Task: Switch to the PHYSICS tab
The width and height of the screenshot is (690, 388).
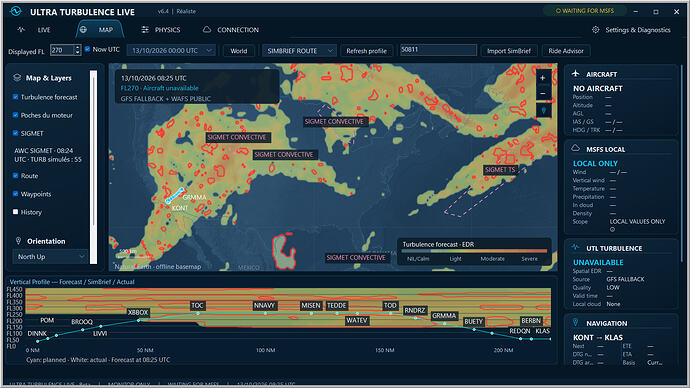Action: click(161, 30)
